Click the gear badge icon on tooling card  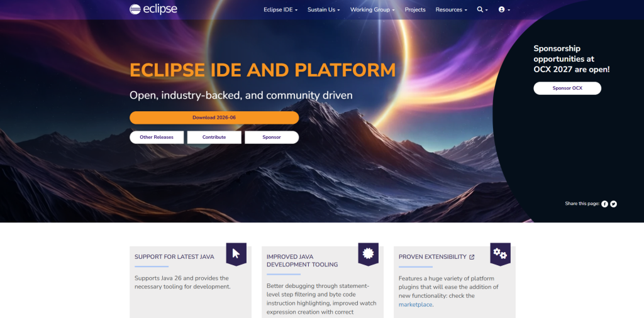[x=368, y=253]
